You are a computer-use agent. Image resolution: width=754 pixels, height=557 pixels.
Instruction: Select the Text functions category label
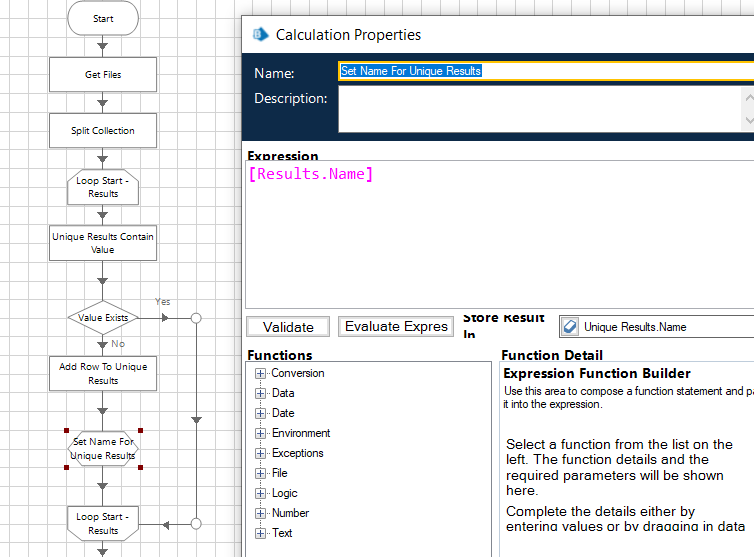pyautogui.click(x=282, y=533)
